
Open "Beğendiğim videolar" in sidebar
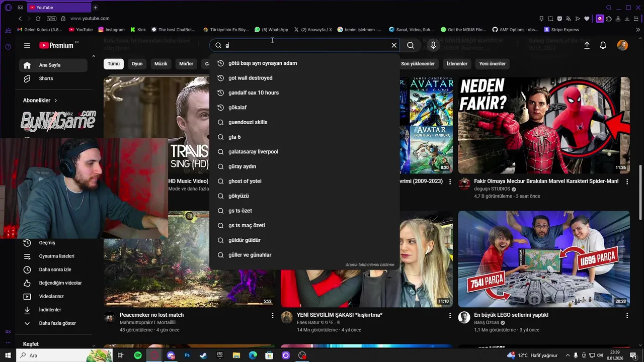point(53,283)
